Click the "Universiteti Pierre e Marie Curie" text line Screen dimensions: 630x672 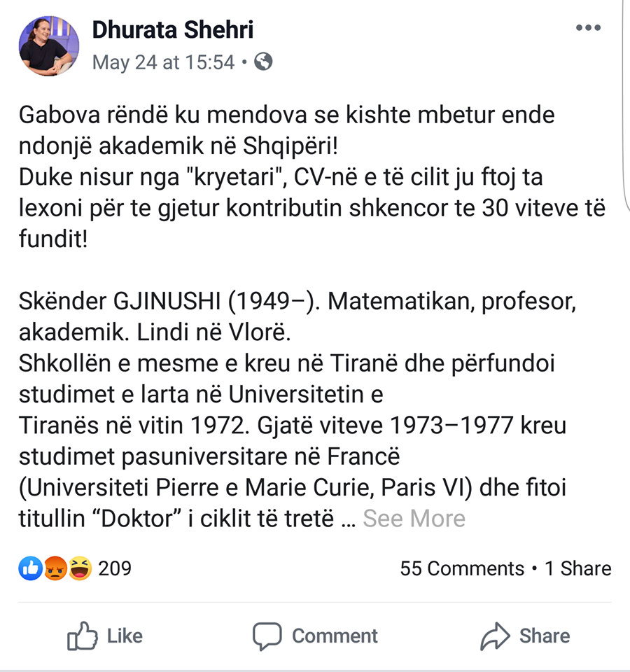point(293,487)
